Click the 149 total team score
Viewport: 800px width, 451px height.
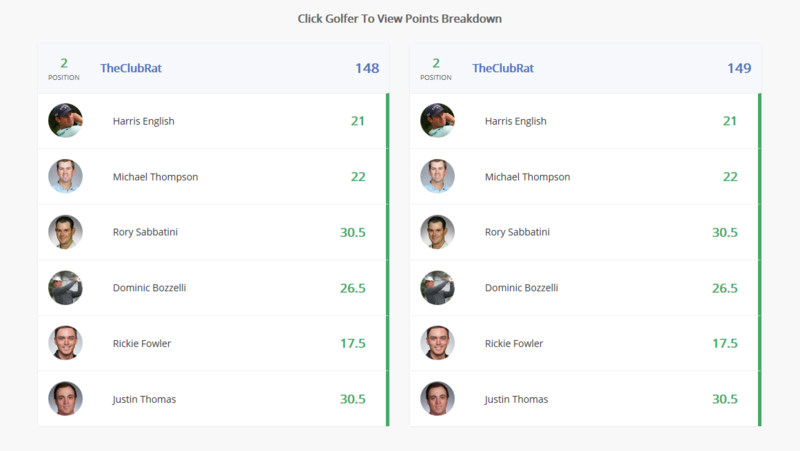click(x=739, y=68)
